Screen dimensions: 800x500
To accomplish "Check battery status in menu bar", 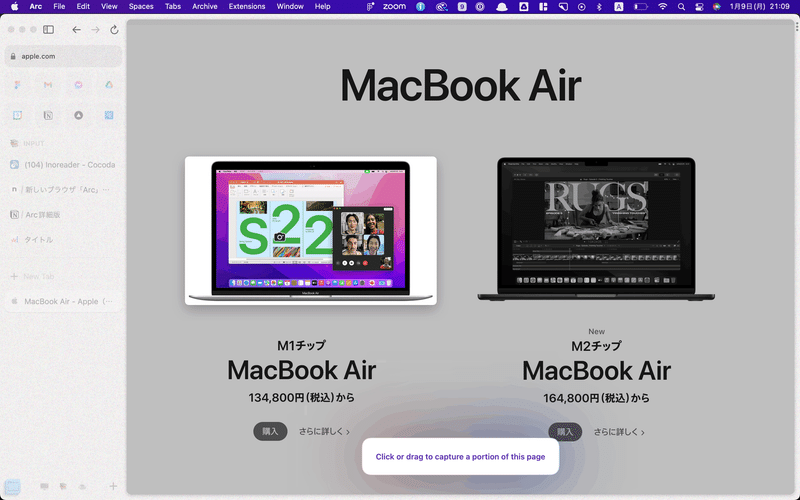I will pos(641,7).
